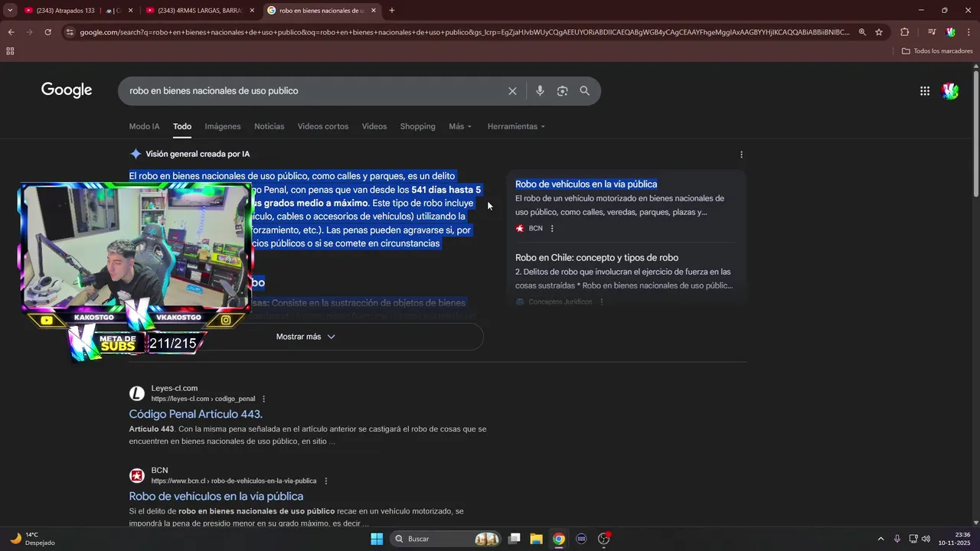
Task: Open the tab search dropdown arrow
Action: (10, 11)
